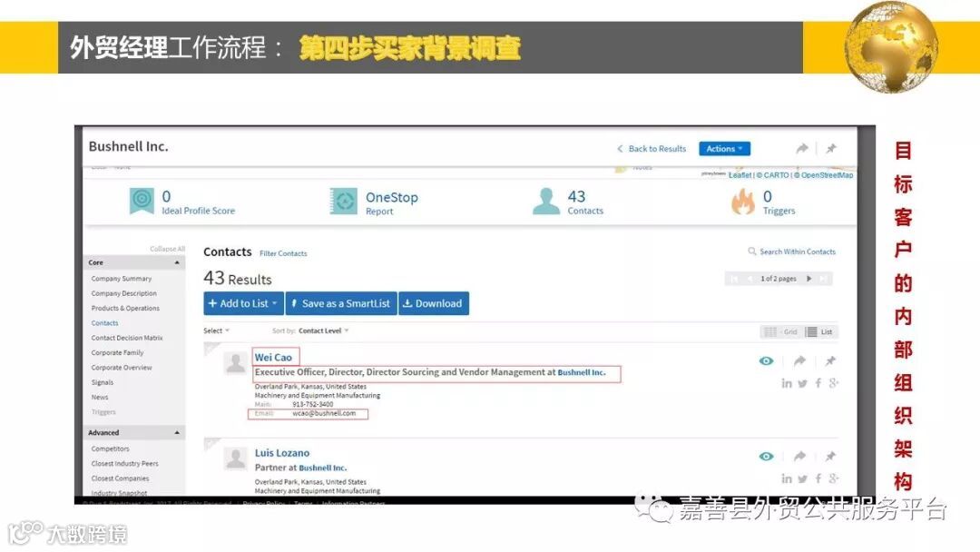The image size is (980, 552).
Task: Click Wei Cao's avatar placeholder
Action: coord(236,363)
